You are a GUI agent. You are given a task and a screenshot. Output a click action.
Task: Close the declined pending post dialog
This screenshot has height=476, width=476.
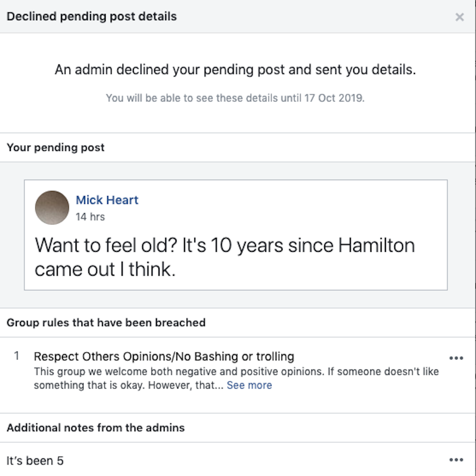(x=460, y=17)
